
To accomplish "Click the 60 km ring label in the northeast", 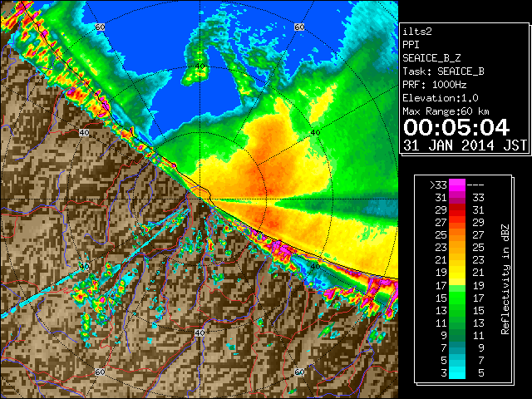I will pos(299,27).
